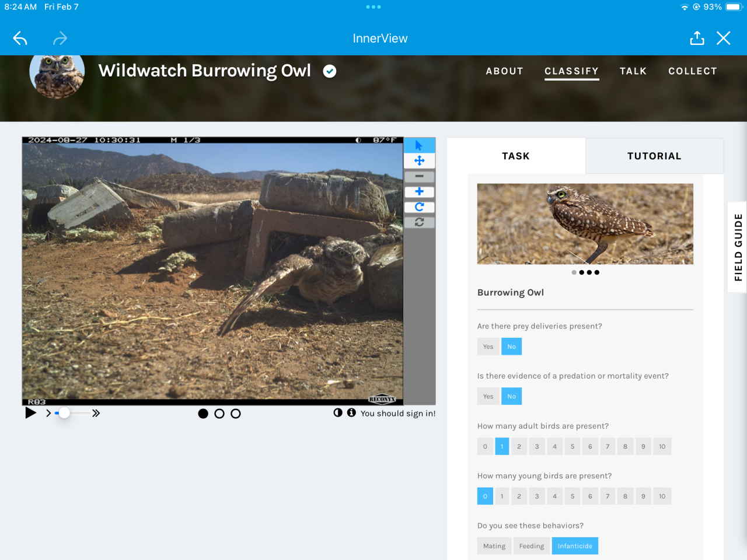Select the CLASSIFY navigation item
This screenshot has height=560, width=747.
[572, 71]
